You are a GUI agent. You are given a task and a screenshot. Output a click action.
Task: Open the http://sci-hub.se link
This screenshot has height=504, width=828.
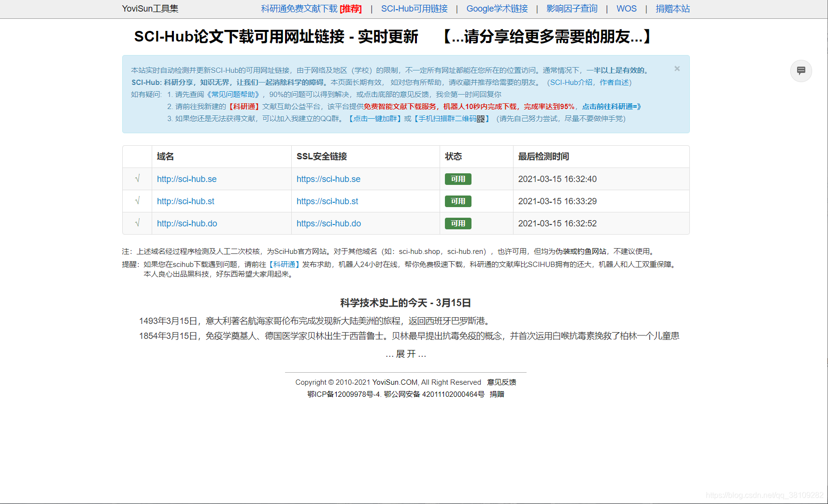(186, 179)
